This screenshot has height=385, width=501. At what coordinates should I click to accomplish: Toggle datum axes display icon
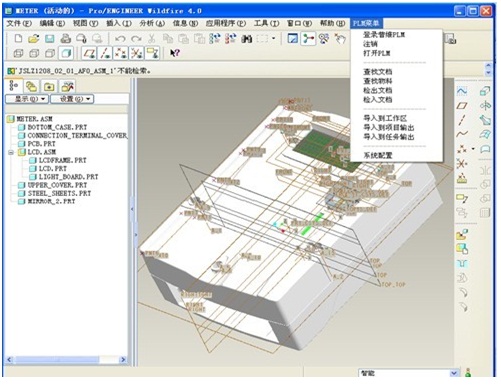tap(105, 53)
